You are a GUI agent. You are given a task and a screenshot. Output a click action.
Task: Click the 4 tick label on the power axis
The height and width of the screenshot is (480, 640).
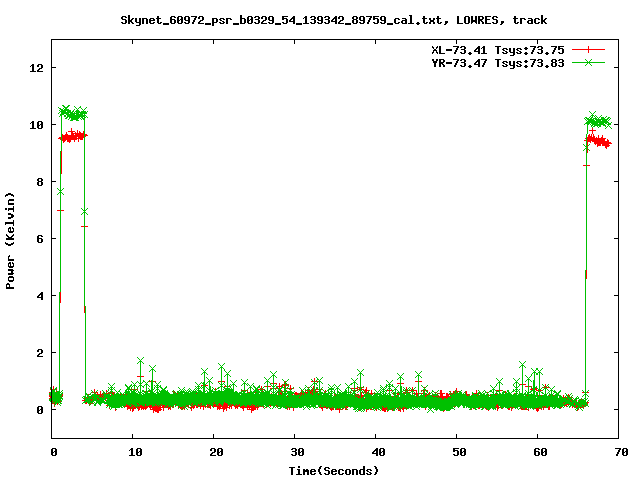click(x=41, y=296)
